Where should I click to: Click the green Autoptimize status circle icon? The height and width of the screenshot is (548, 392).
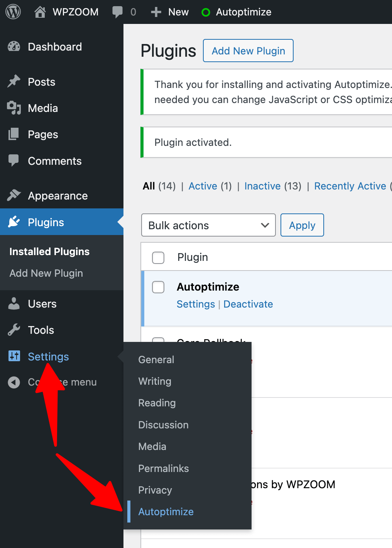206,12
